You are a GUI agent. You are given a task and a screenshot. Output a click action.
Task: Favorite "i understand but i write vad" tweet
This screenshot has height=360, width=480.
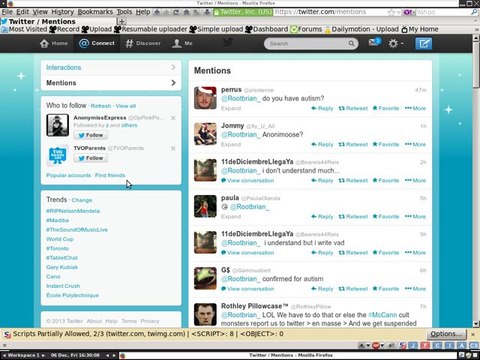386,253
